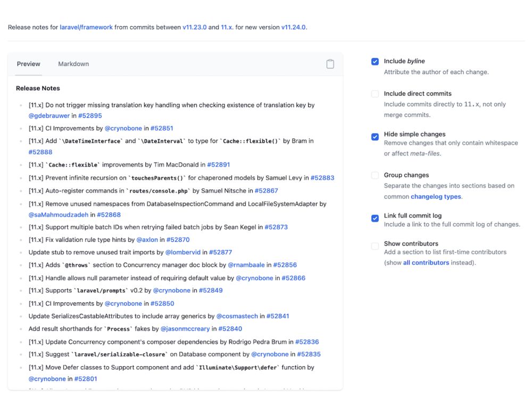
Task: Click @crynobone in the #52850 entry
Action: (123, 303)
